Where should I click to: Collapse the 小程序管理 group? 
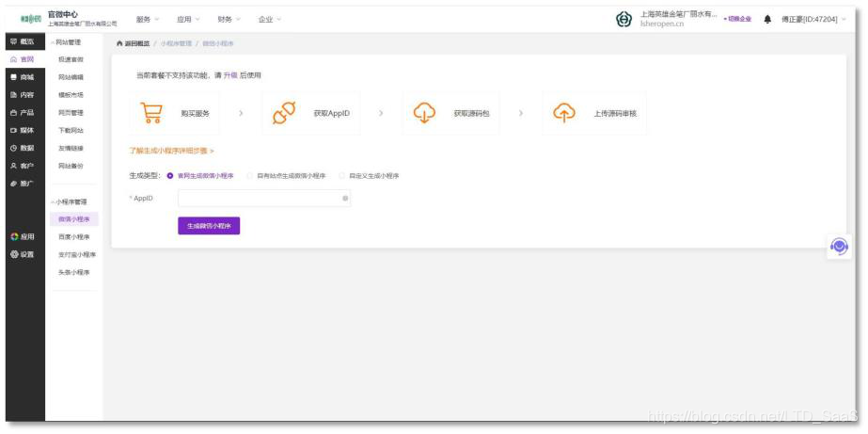pyautogui.click(x=70, y=201)
